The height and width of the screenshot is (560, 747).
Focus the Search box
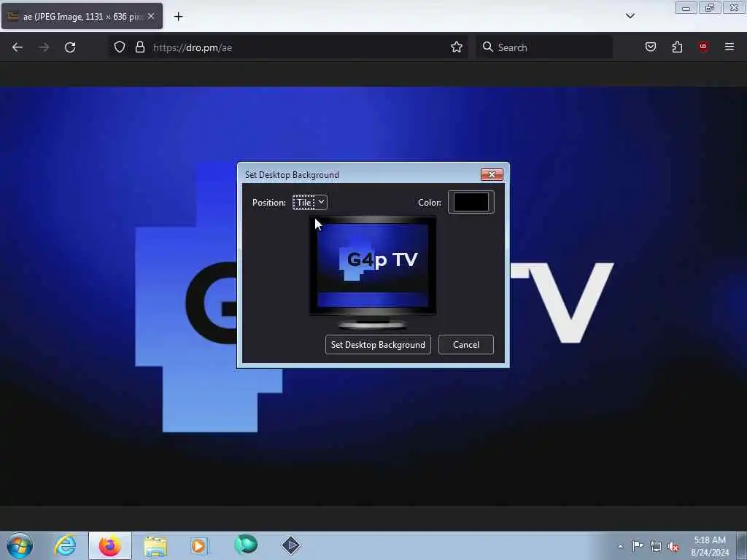point(544,47)
